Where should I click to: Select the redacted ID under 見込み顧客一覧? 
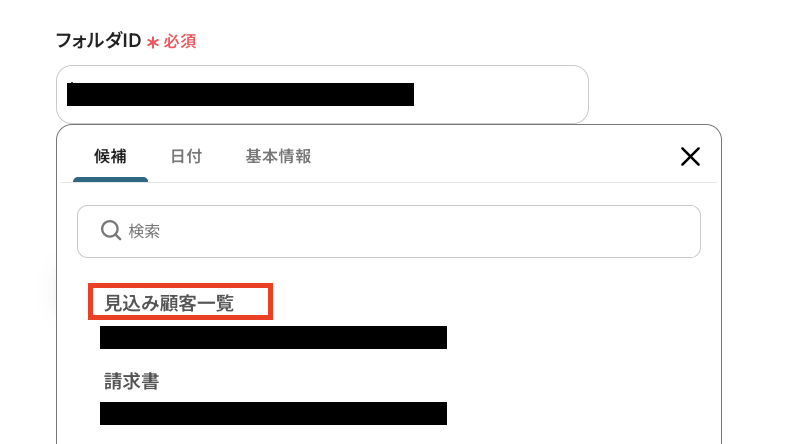click(x=273, y=337)
